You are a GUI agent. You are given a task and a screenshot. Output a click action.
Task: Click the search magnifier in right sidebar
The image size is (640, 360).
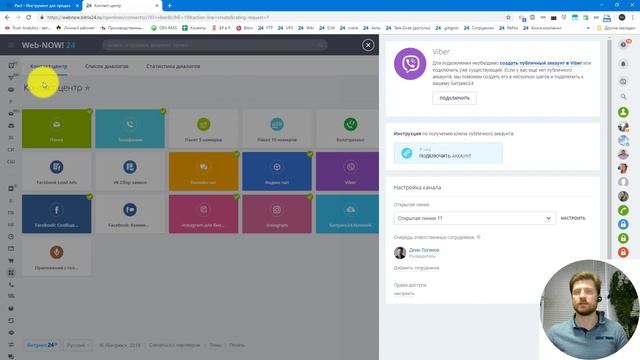[623, 97]
